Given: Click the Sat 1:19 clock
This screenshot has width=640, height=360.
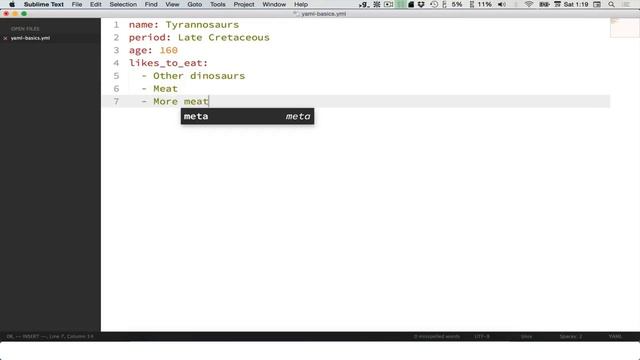Looking at the screenshot, I should click(x=576, y=4).
